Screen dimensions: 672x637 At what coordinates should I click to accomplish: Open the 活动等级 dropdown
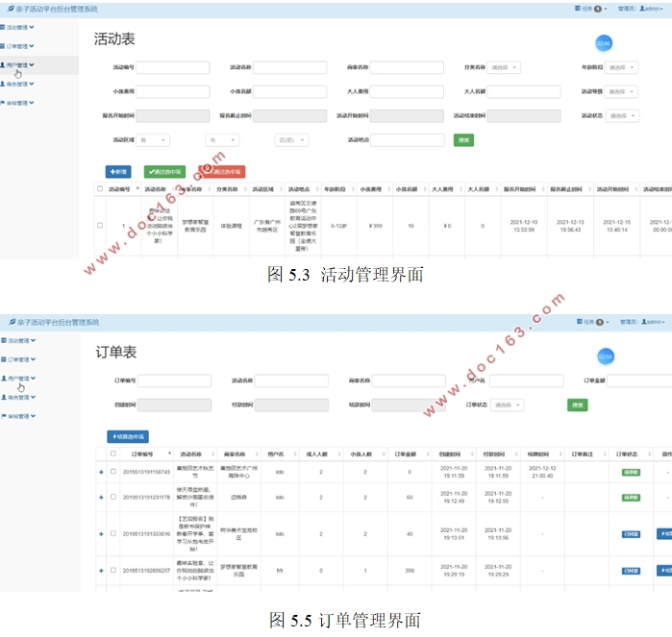tap(621, 91)
